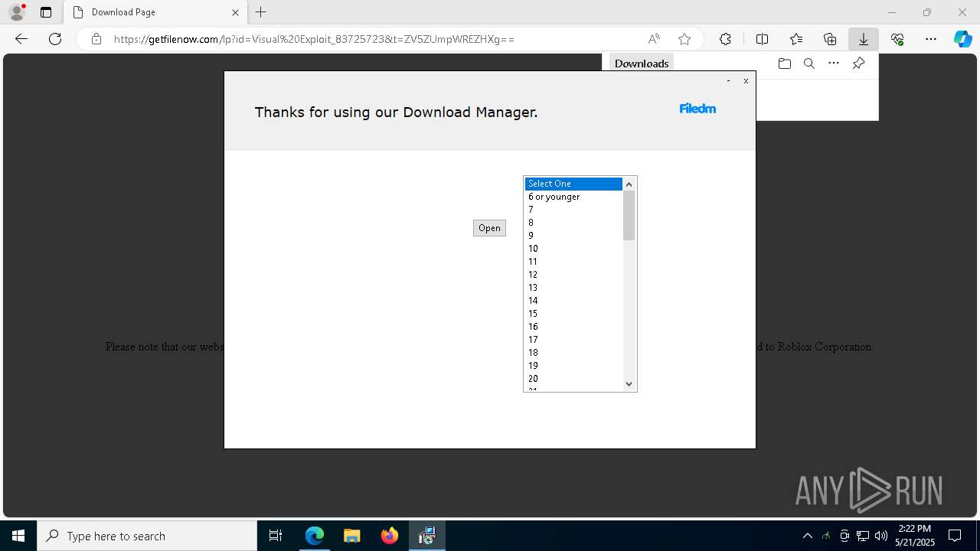Open more options in Downloads panel
This screenshot has width=980, height=551.
coord(834,64)
